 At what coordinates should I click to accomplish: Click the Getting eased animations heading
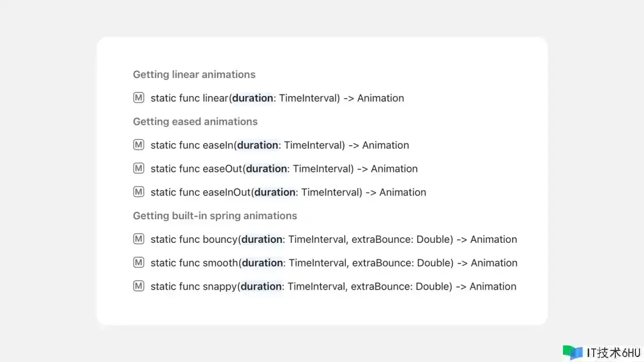[195, 122]
